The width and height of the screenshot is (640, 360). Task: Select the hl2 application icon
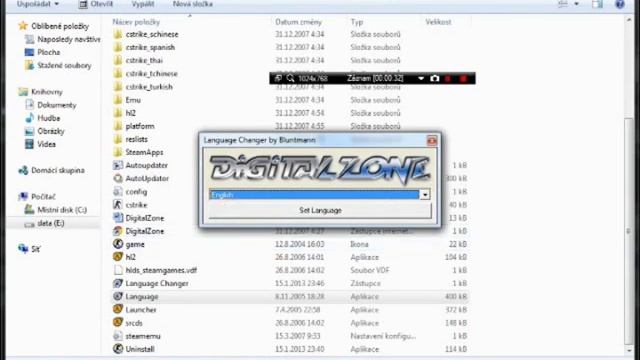click(x=118, y=257)
